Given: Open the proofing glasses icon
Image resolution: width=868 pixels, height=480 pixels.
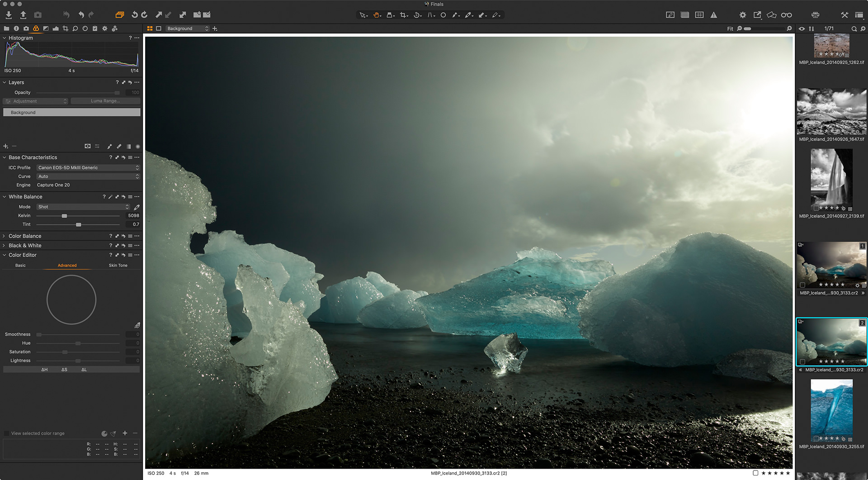Looking at the screenshot, I should pos(786,15).
